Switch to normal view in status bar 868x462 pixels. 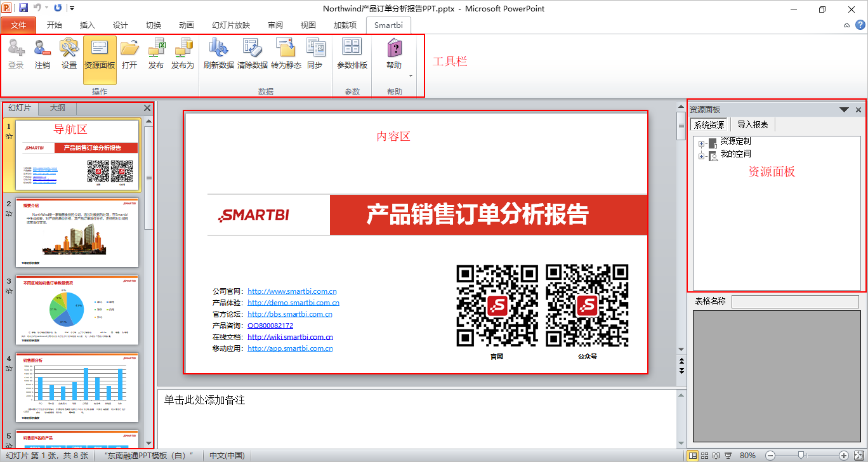point(693,456)
